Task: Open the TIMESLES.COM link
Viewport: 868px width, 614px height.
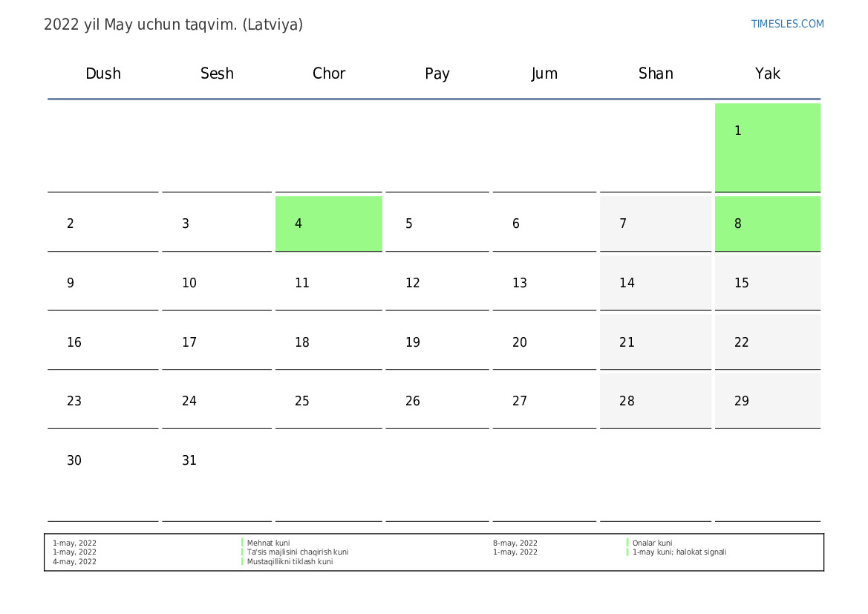Action: pyautogui.click(x=787, y=24)
